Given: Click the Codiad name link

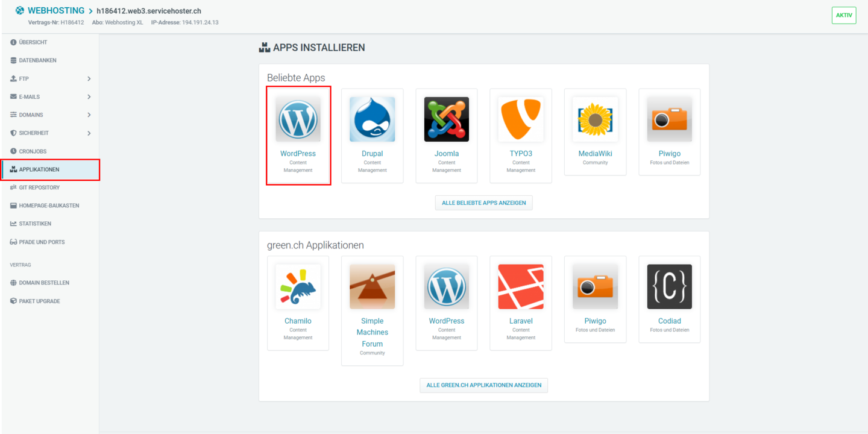Looking at the screenshot, I should coord(670,321).
